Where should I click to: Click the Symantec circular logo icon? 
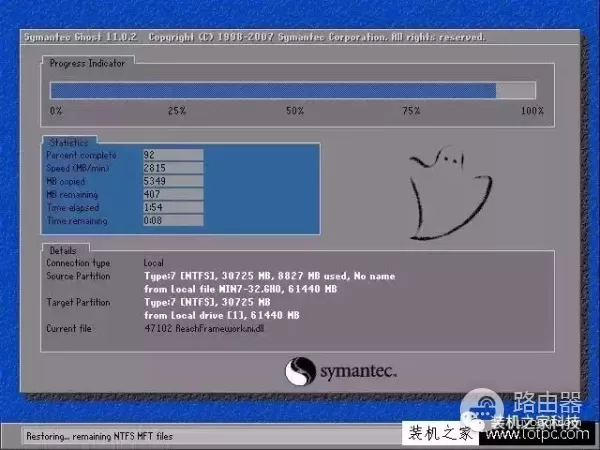point(302,370)
